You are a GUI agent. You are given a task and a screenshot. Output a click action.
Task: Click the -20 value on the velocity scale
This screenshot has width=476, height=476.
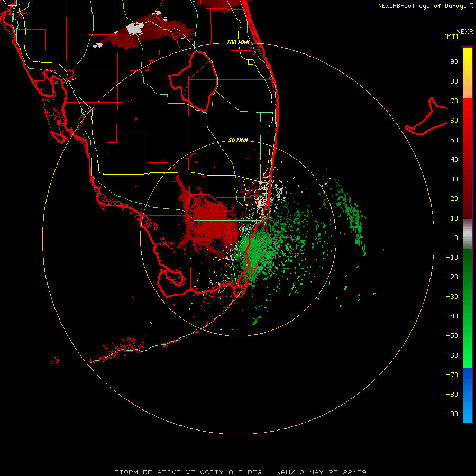[x=452, y=277]
